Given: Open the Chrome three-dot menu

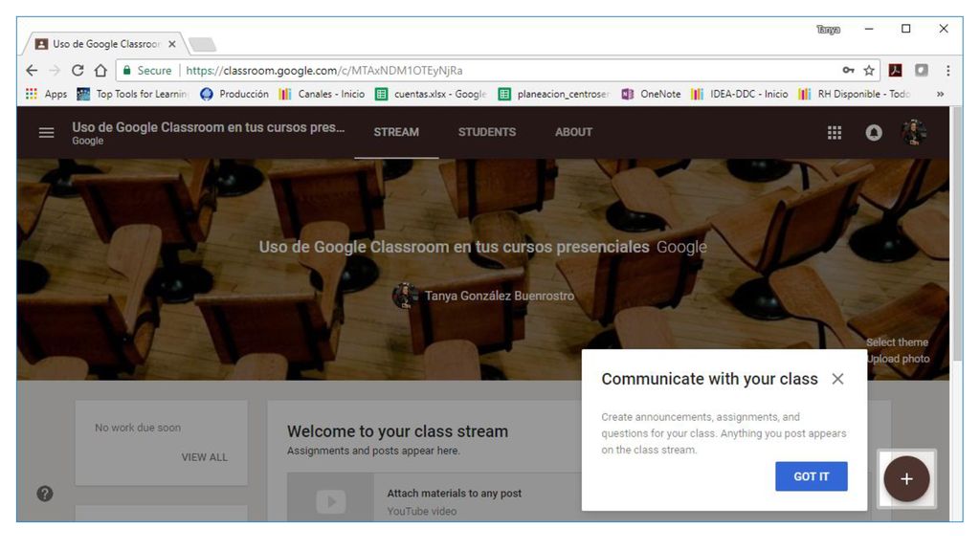Looking at the screenshot, I should pos(948,71).
